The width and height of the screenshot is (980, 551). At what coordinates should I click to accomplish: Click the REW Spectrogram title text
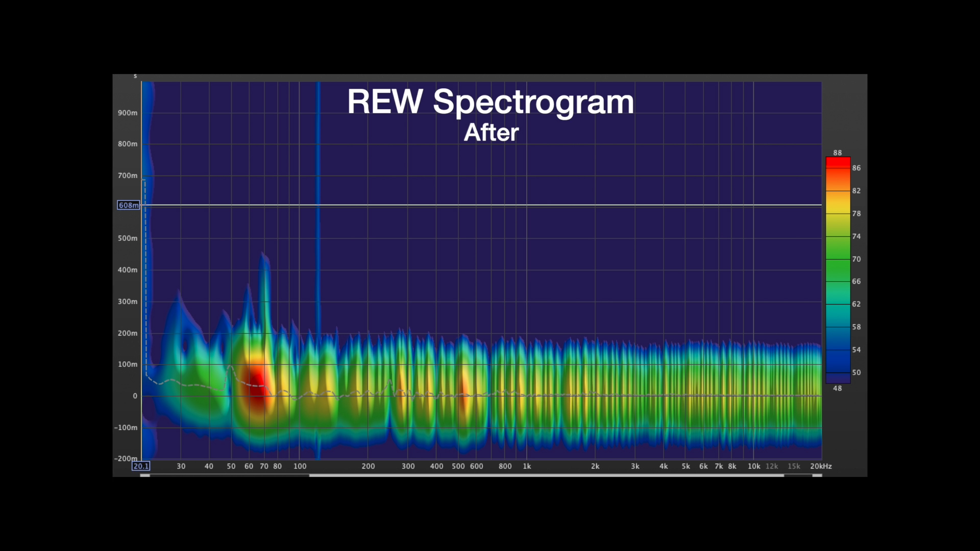pos(491,102)
